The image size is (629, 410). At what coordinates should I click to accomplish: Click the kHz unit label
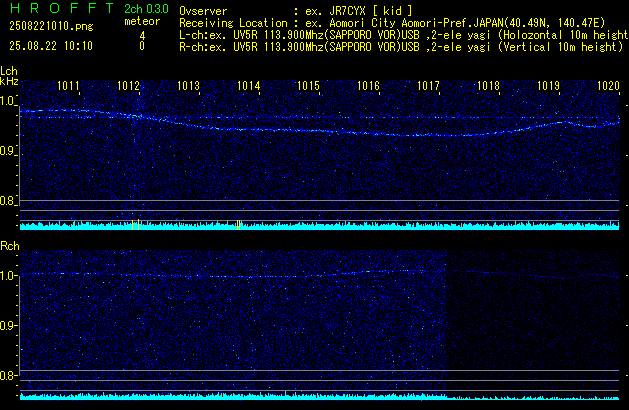9,81
